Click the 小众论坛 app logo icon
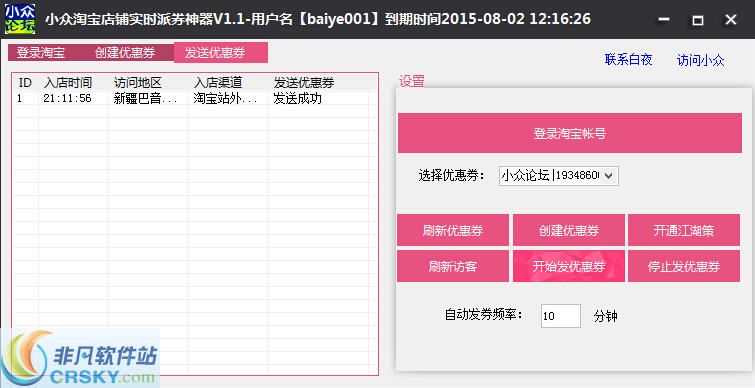The width and height of the screenshot is (755, 388). pos(20,19)
